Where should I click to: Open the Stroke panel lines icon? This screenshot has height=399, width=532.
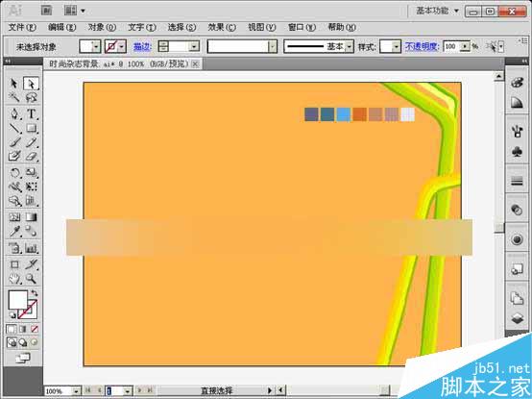pos(517,182)
